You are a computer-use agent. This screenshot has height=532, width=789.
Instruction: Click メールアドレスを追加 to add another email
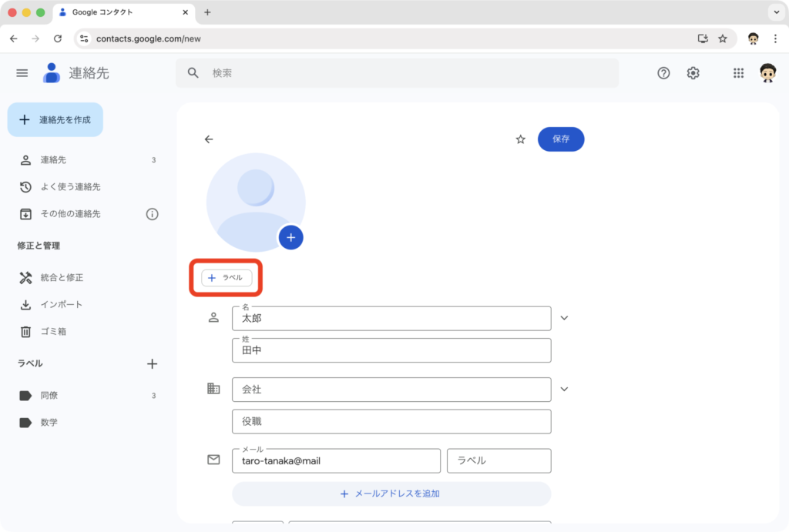(391, 494)
